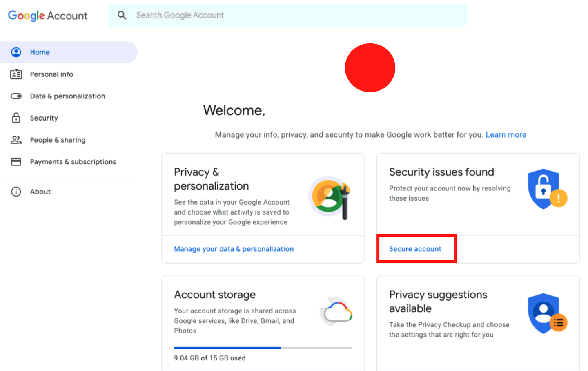The image size is (588, 371).
Task: Open the Home menu item
Action: click(x=69, y=52)
